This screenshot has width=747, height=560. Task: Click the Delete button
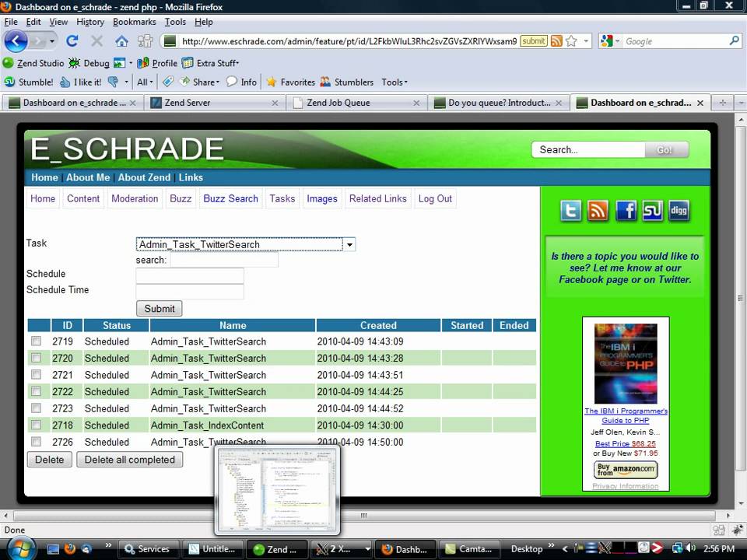pos(50,460)
